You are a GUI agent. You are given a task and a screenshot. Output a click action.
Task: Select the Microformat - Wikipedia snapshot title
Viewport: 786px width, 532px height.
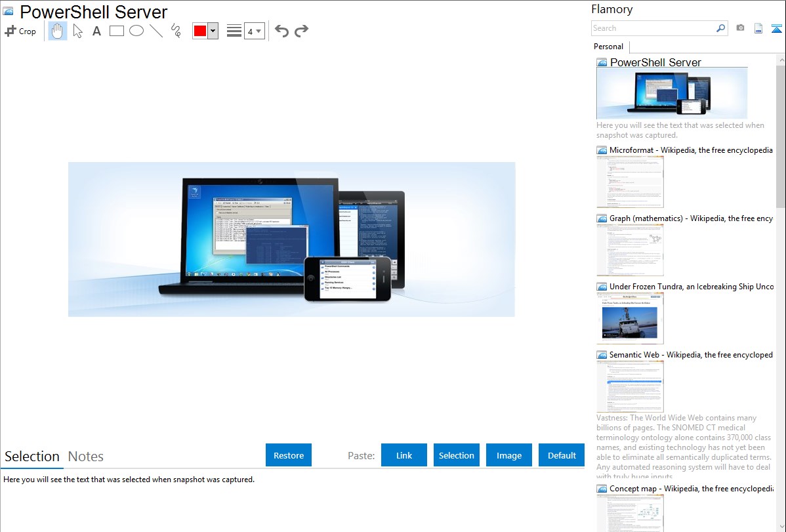click(x=692, y=150)
